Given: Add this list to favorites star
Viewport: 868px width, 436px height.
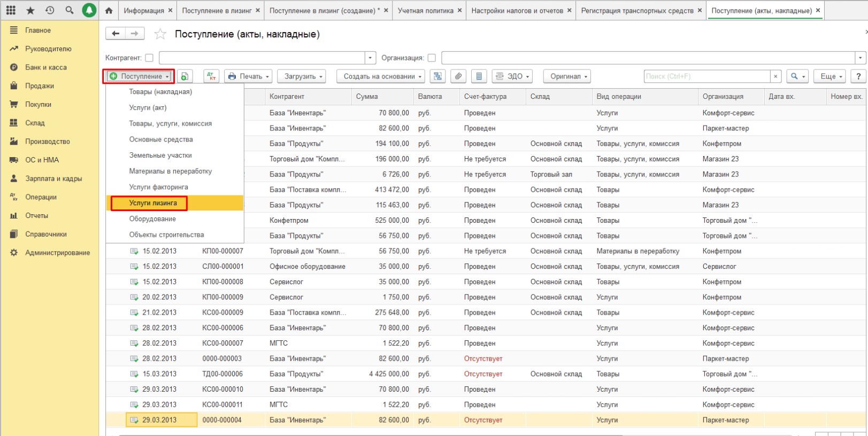Looking at the screenshot, I should [160, 34].
